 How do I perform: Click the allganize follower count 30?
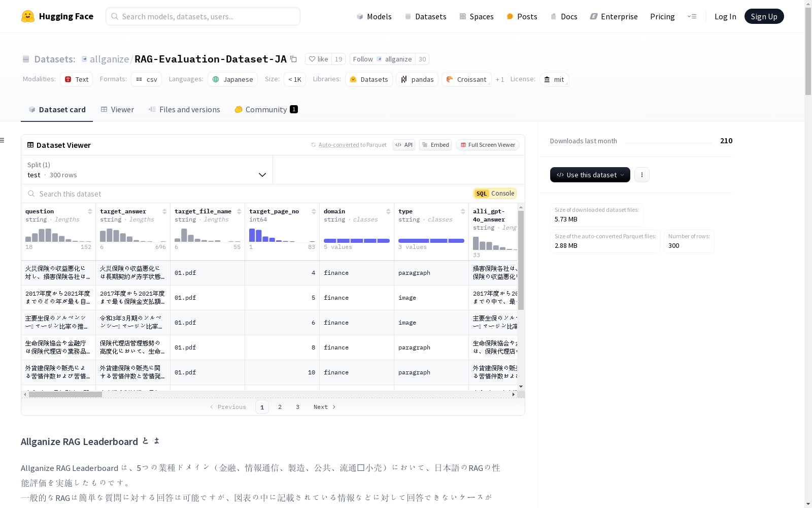click(x=422, y=59)
